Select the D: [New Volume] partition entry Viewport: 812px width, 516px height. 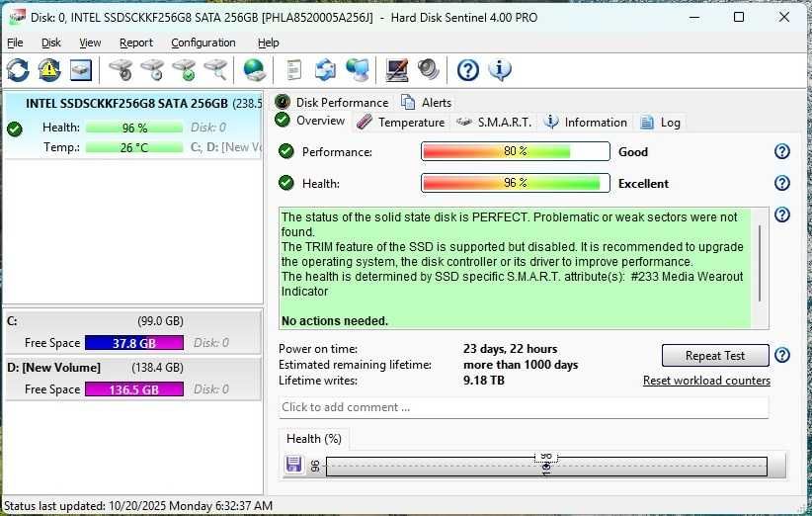[133, 379]
